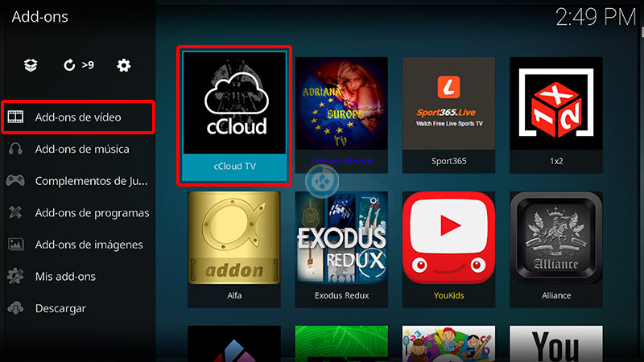This screenshot has width=644, height=362.
Task: Launch the cCloud TV add-on tile
Action: coord(234,116)
